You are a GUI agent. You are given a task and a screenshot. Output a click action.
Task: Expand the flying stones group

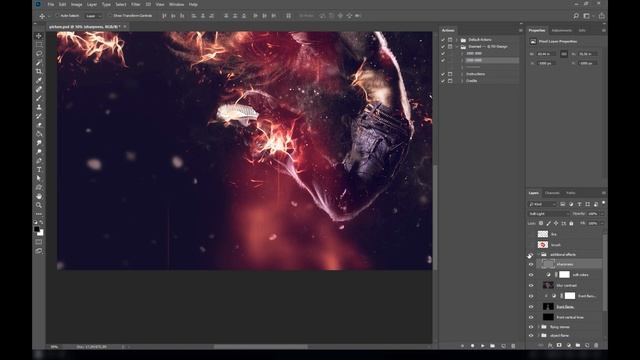point(538,327)
